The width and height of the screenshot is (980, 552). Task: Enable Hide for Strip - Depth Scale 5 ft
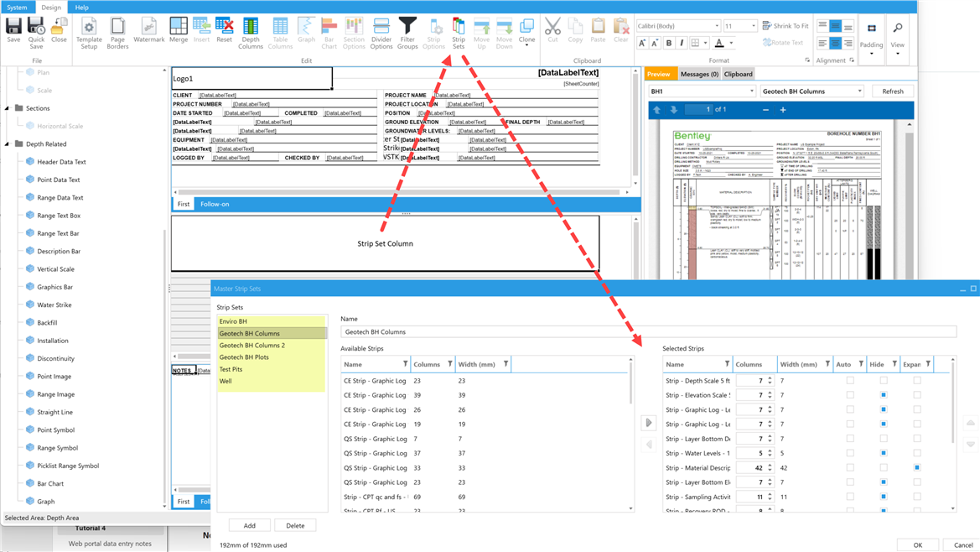pyautogui.click(x=883, y=380)
